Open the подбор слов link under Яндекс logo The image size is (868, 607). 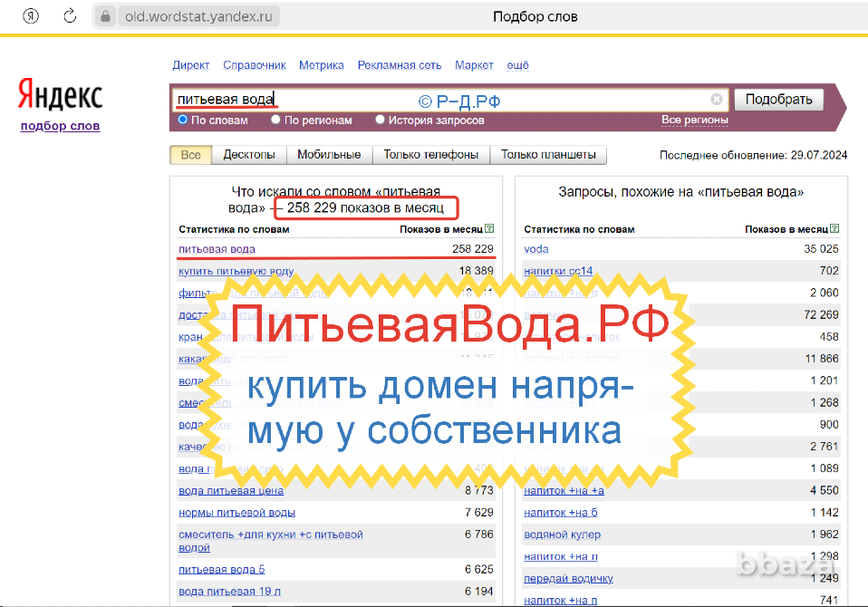[x=59, y=126]
